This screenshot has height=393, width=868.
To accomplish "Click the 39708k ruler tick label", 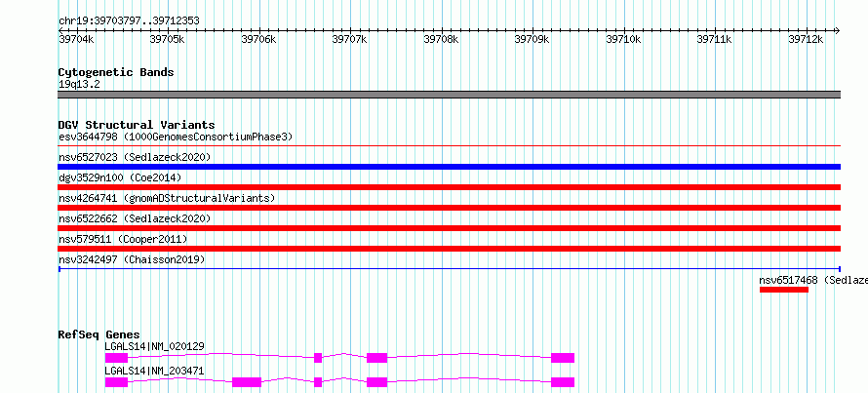I will coord(441,40).
